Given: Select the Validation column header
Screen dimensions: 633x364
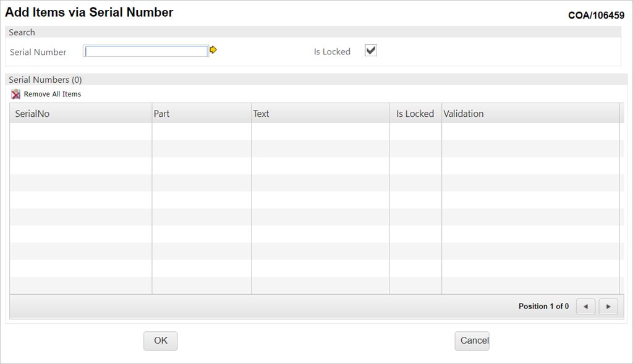Looking at the screenshot, I should click(464, 114).
